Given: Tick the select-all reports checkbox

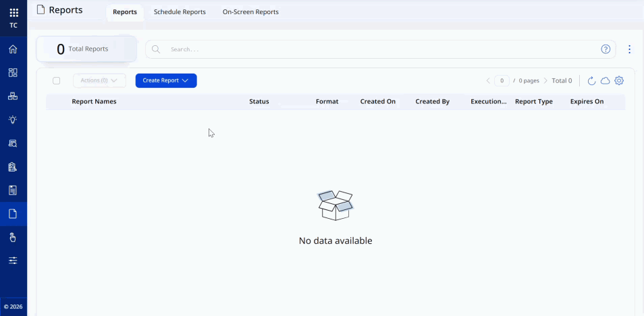Looking at the screenshot, I should [x=56, y=80].
